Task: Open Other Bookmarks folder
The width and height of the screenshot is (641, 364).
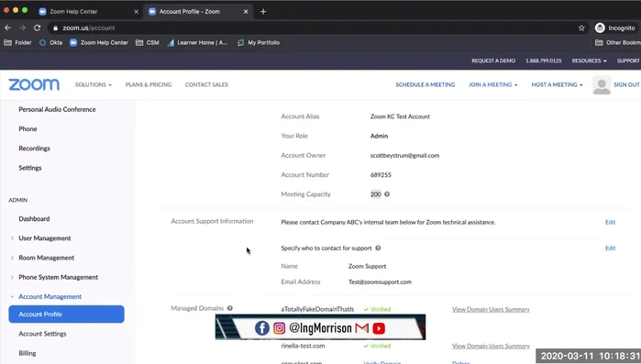Action: tap(618, 42)
